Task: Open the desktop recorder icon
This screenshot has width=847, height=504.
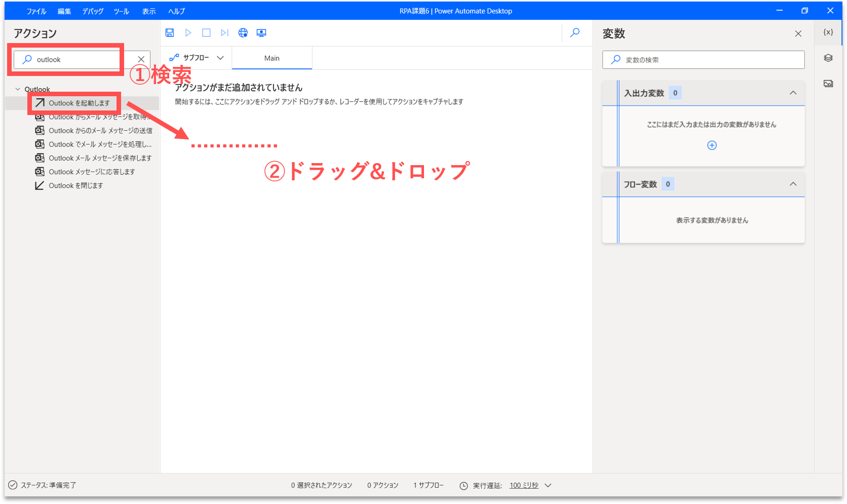Action: pos(261,33)
